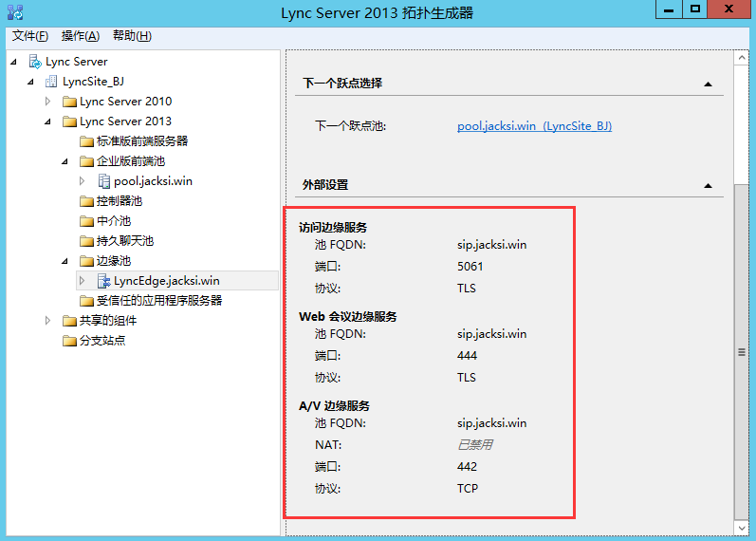This screenshot has width=756, height=541.
Task: Collapse the 外部设置 section
Action: pos(708,185)
